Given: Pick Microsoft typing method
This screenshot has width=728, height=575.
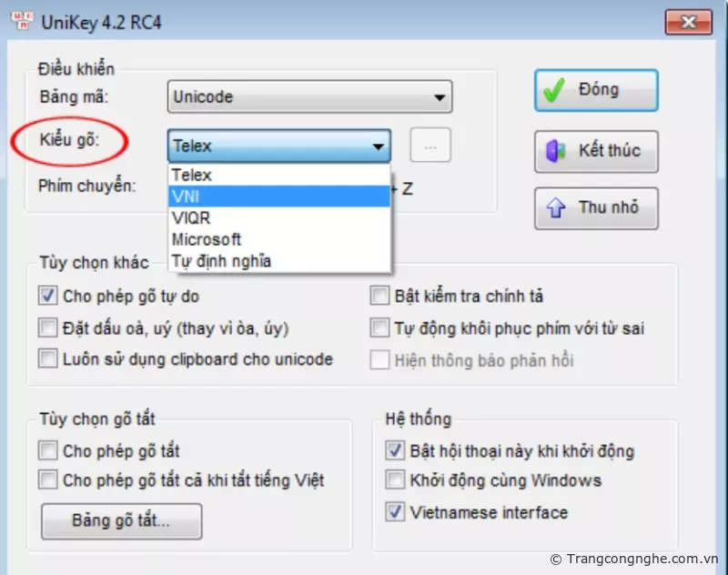Looking at the screenshot, I should coord(279,239).
